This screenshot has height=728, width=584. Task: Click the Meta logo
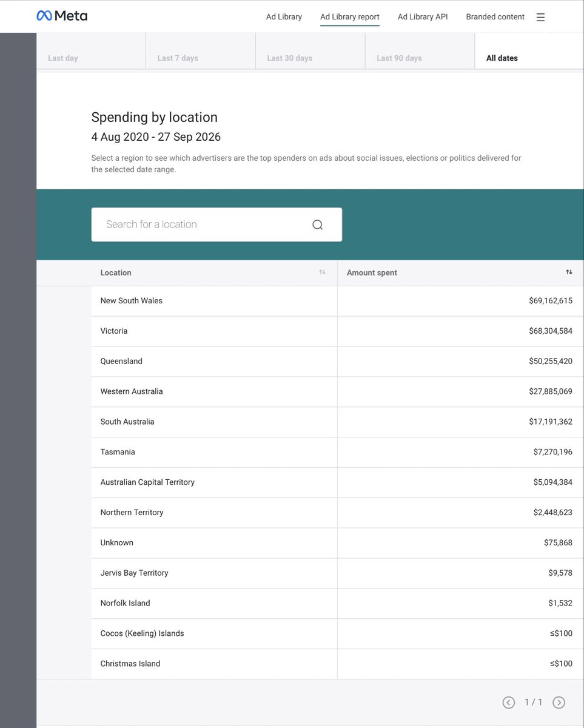coord(62,16)
